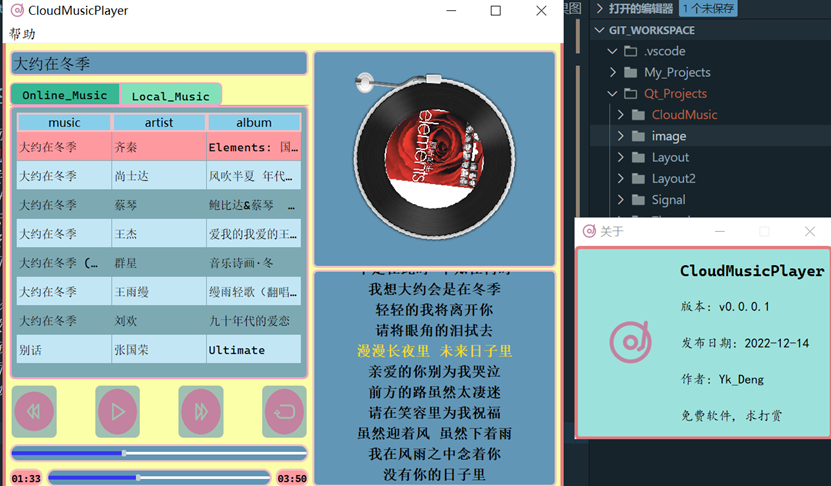Open the 帮助 menu
Screen dimensions: 831x486
pyautogui.click(x=22, y=34)
